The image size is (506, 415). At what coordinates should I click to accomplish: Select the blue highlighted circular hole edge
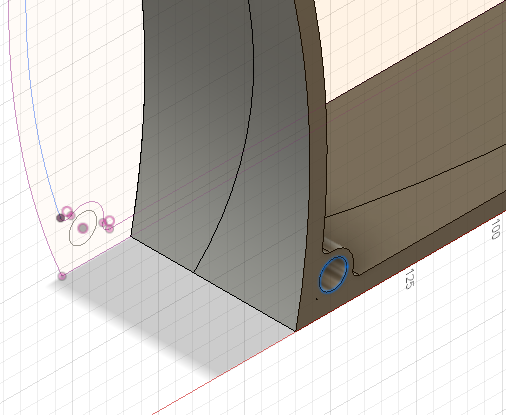click(x=333, y=274)
